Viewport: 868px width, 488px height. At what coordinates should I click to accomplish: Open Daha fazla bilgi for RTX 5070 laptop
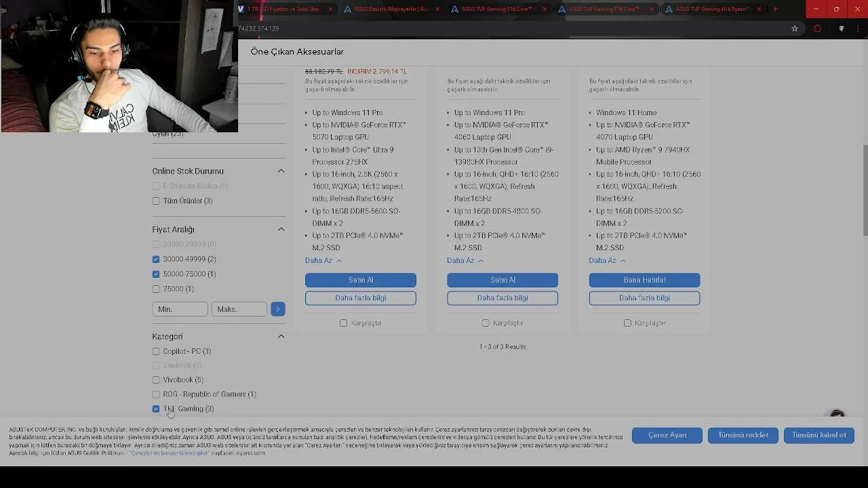[361, 298]
